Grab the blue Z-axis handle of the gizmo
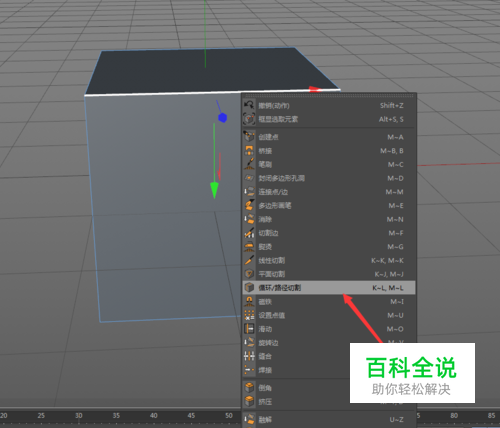This screenshot has width=500, height=428. (222, 117)
